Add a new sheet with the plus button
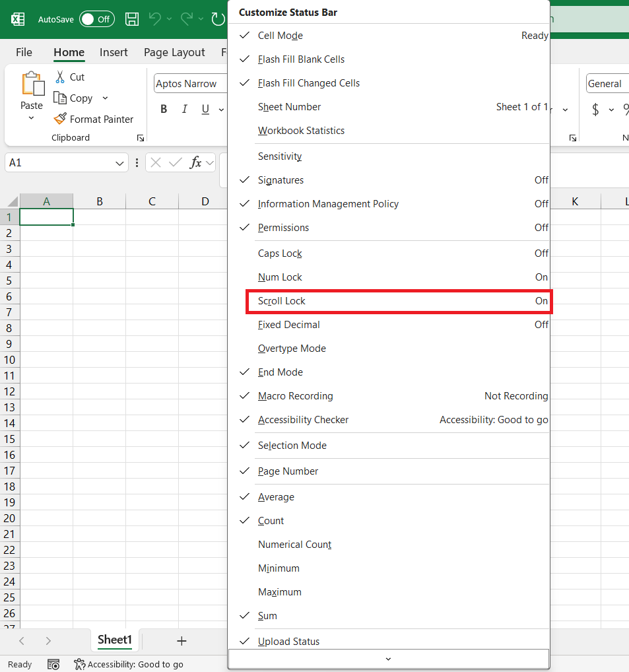629x672 pixels. [x=182, y=640]
